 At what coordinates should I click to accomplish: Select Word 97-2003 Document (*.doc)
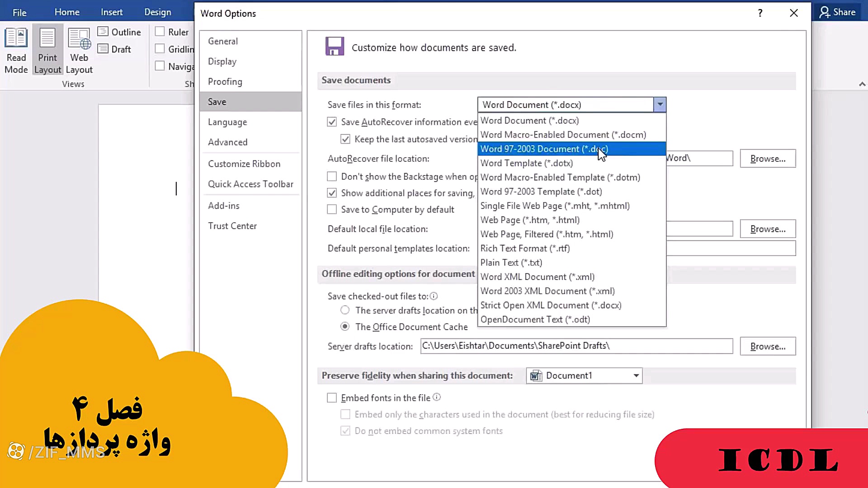coord(572,149)
